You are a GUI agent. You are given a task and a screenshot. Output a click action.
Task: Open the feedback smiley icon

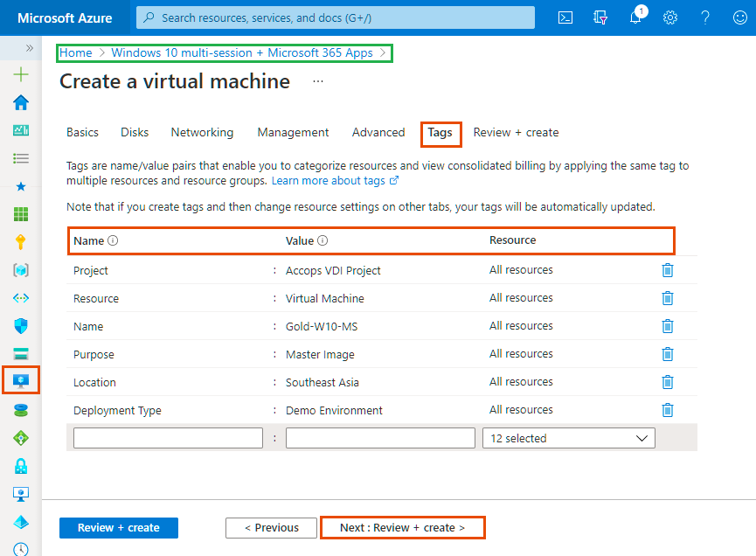[x=739, y=17]
